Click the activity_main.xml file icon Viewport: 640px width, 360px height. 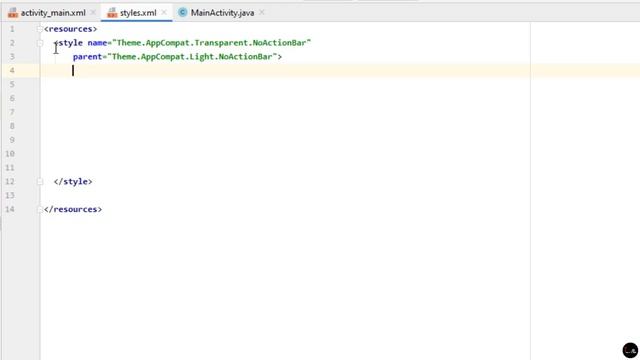pyautogui.click(x=13, y=13)
